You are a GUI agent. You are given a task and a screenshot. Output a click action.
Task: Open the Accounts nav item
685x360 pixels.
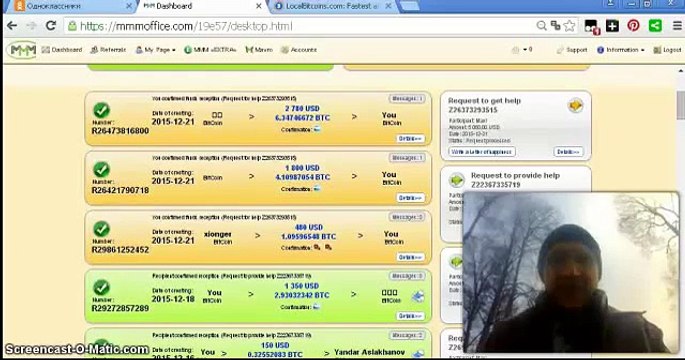coord(299,50)
